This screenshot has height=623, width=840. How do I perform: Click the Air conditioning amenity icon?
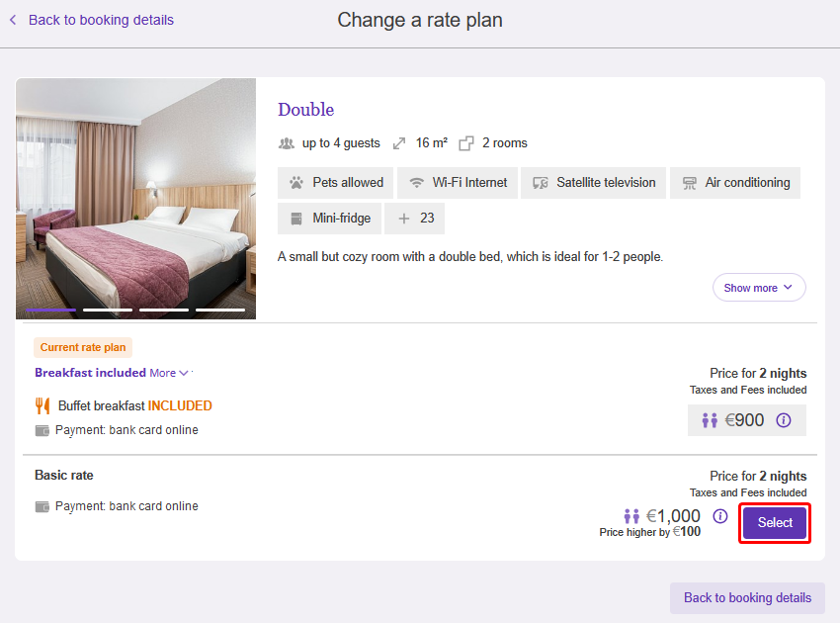689,183
